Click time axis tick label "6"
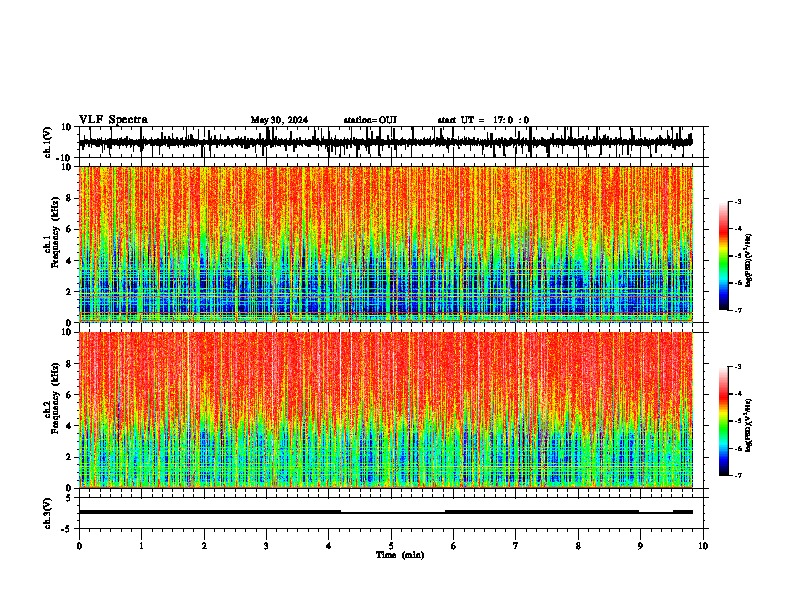The width and height of the screenshot is (792, 612). coord(453,546)
